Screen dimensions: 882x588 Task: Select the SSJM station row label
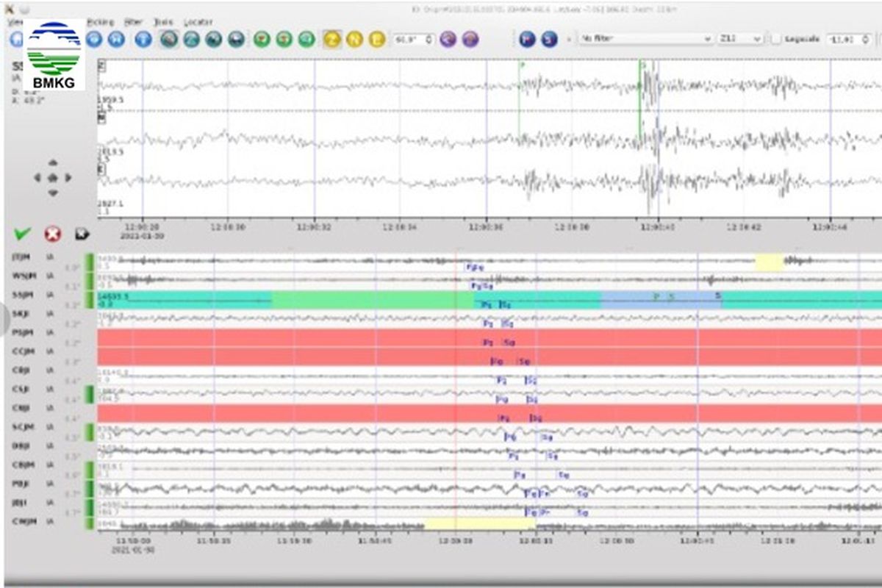click(22, 295)
